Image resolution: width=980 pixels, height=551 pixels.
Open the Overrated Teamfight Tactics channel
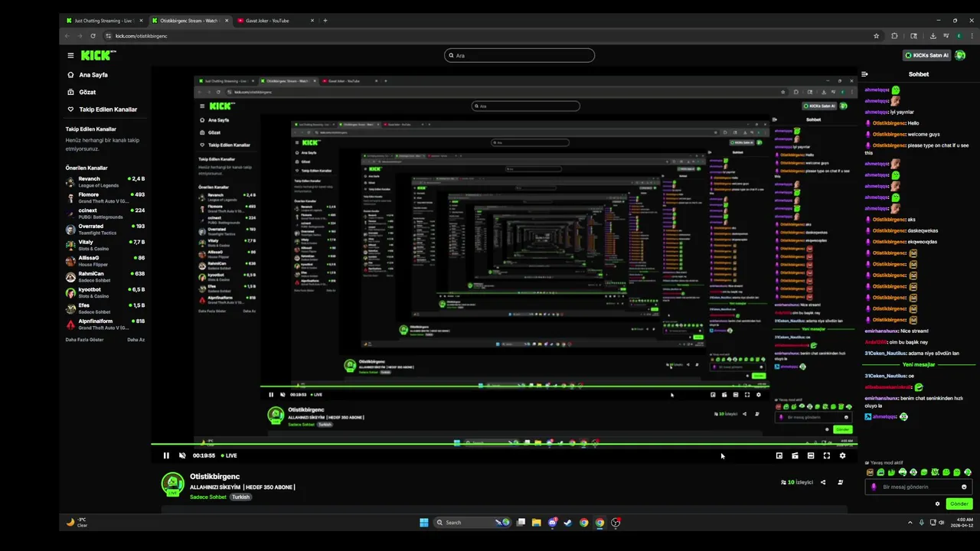pyautogui.click(x=105, y=229)
